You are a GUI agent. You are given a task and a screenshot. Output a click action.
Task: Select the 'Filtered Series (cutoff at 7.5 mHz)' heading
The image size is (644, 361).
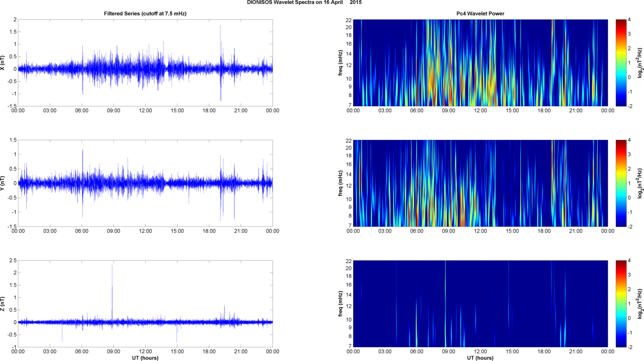pyautogui.click(x=145, y=14)
